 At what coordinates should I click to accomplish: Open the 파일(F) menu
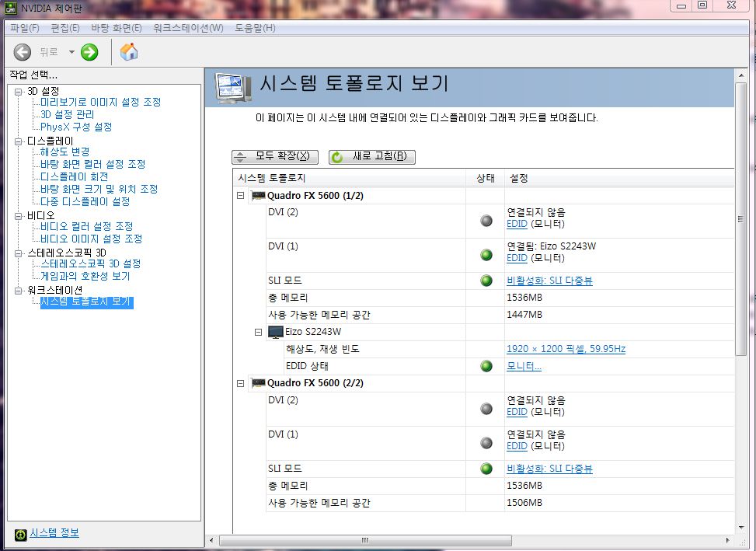click(x=25, y=28)
